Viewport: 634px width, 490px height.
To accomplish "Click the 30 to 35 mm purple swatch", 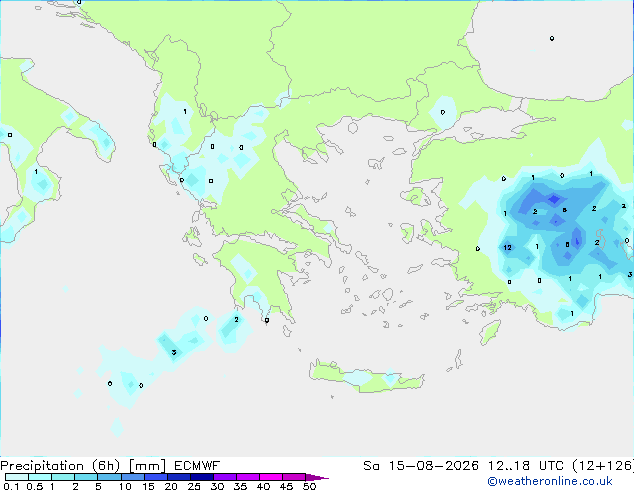I will tap(225, 477).
